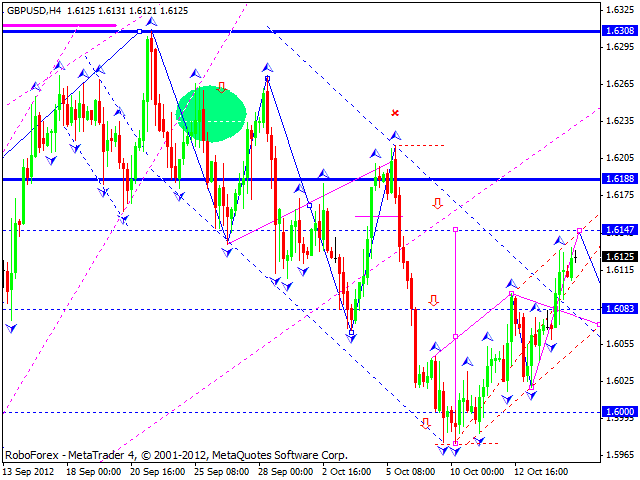The image size is (640, 480).
Task: Select the thick magenta line at top left
Action: 60,26
